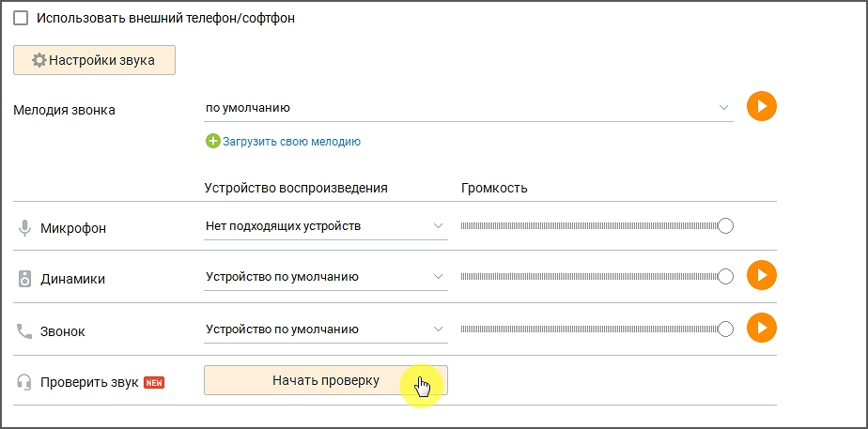
Task: Click the red NEW badge
Action: tap(154, 383)
